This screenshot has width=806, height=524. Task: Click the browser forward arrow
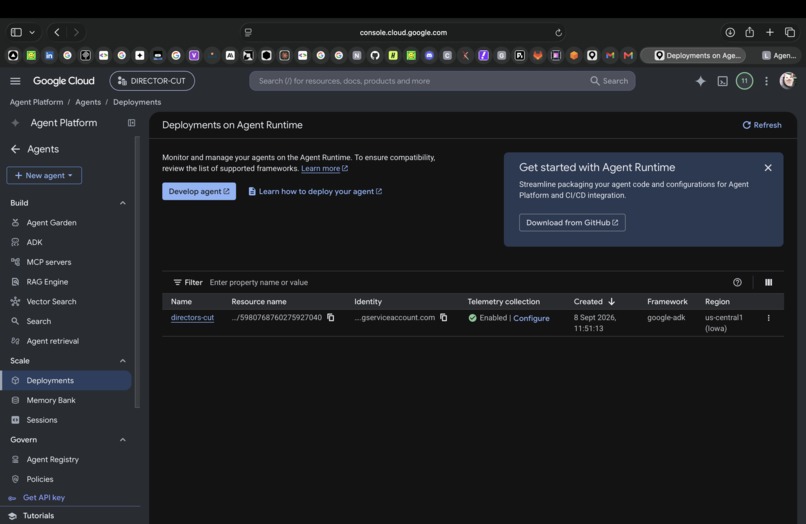pos(76,32)
